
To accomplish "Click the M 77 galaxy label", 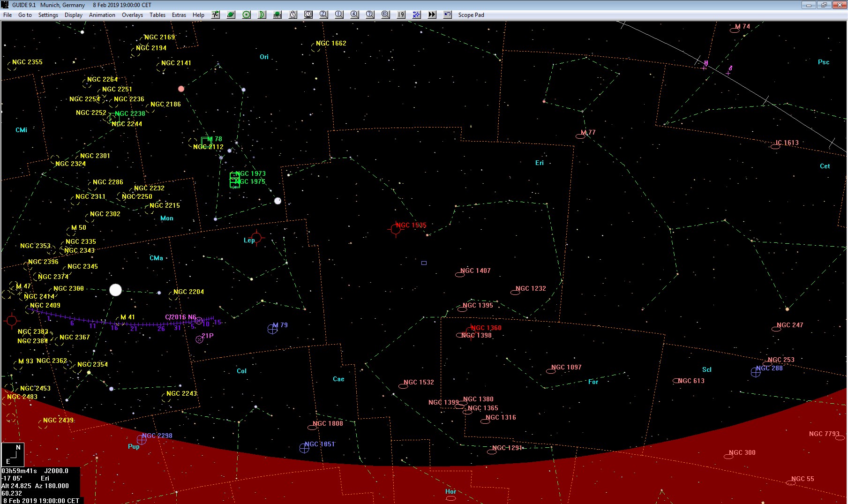I will pyautogui.click(x=588, y=132).
